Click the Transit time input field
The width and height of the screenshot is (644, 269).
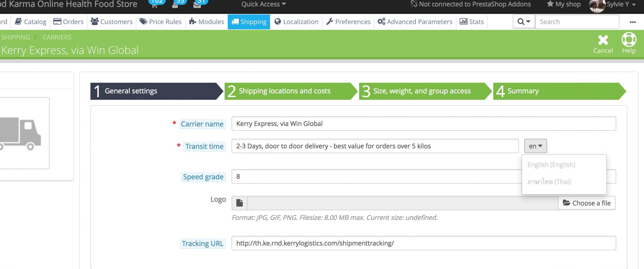[375, 146]
